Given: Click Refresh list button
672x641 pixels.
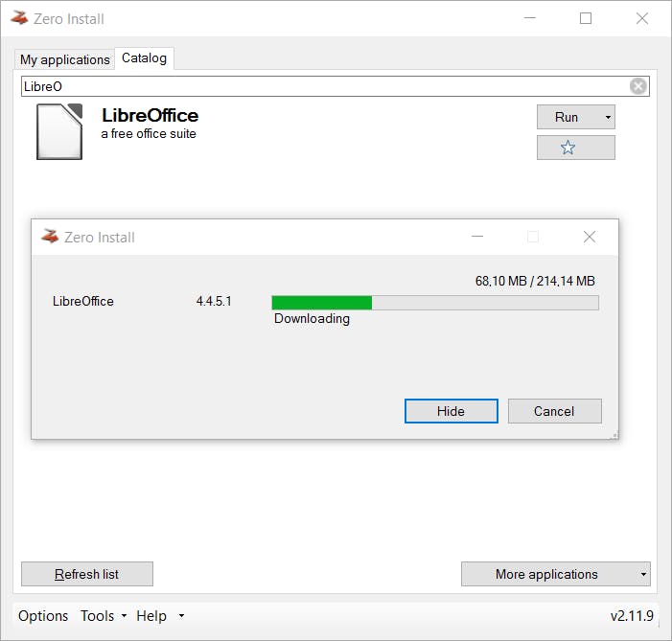Looking at the screenshot, I should pos(87,574).
